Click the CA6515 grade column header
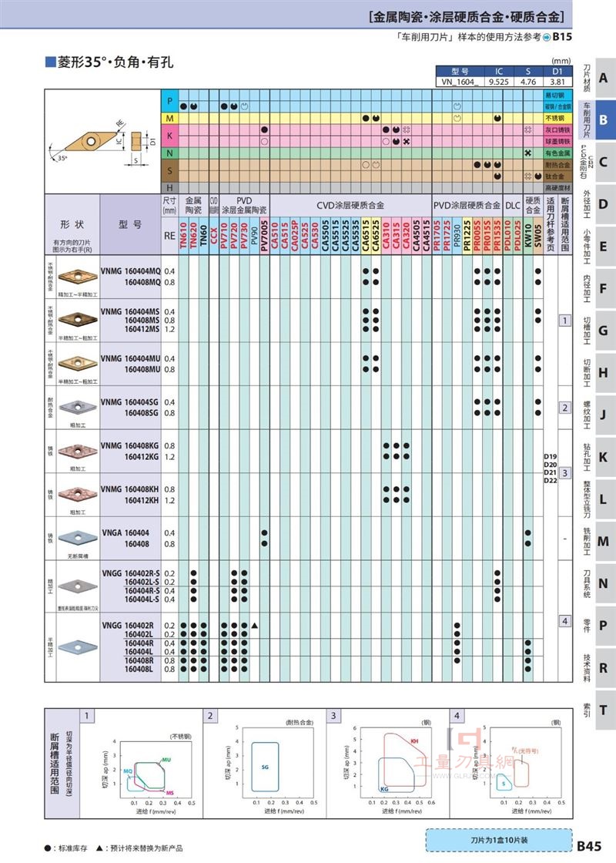616x863 pixels. click(365, 236)
